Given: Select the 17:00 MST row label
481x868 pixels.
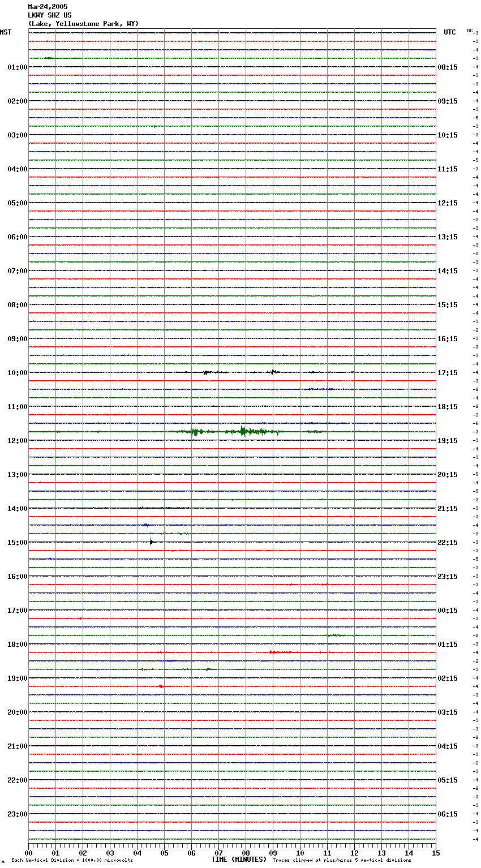Looking at the screenshot, I should 18,611.
